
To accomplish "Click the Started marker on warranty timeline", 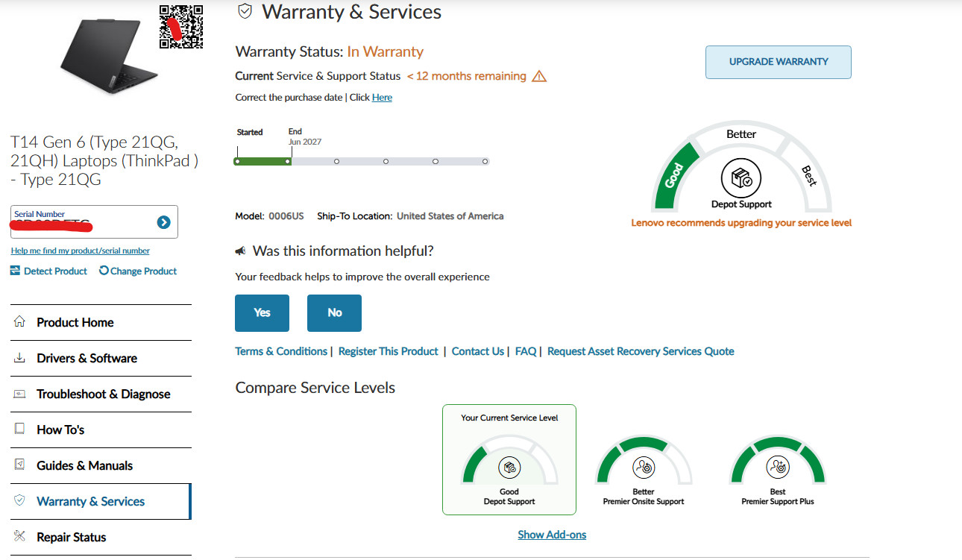I will point(237,161).
